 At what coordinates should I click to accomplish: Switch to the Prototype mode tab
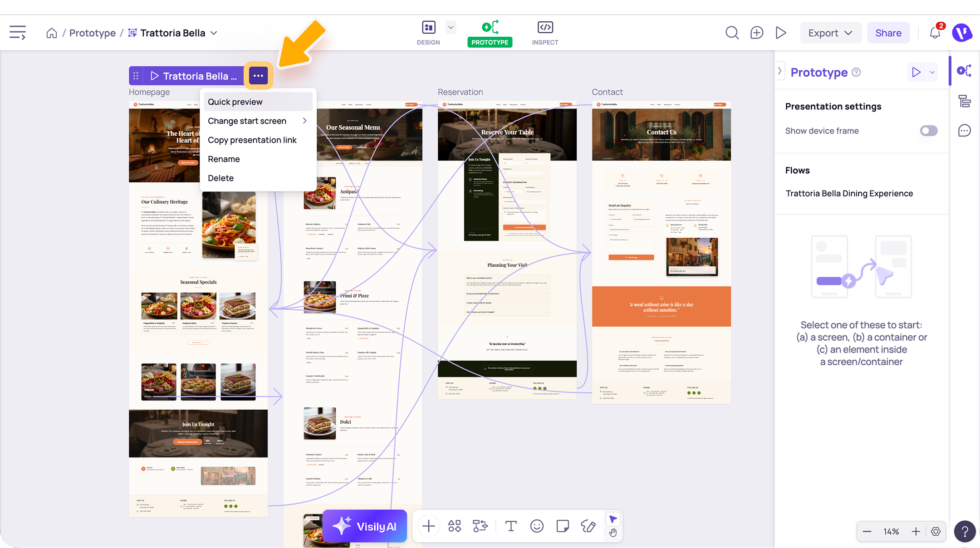(490, 33)
